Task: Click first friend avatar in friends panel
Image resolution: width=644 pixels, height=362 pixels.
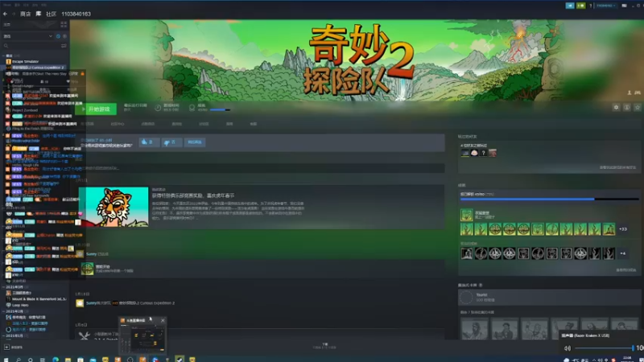Action: 465,153
